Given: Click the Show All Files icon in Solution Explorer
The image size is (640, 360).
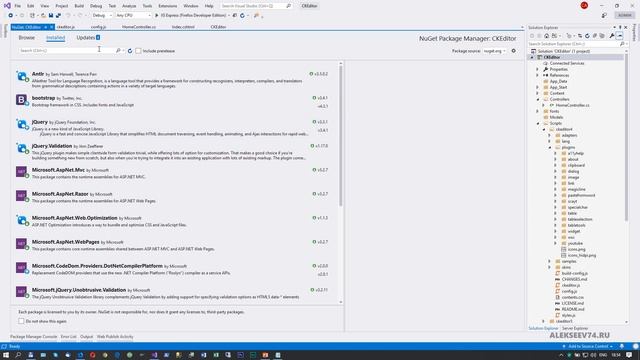Looking at the screenshot, I should click(x=602, y=36).
